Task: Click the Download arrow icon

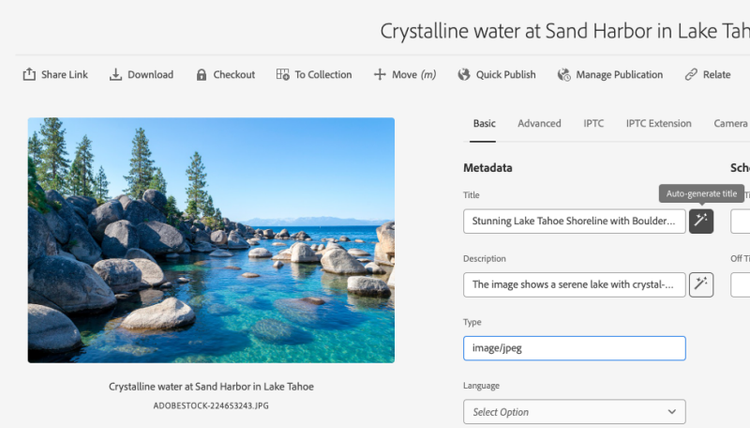Action: pos(116,75)
